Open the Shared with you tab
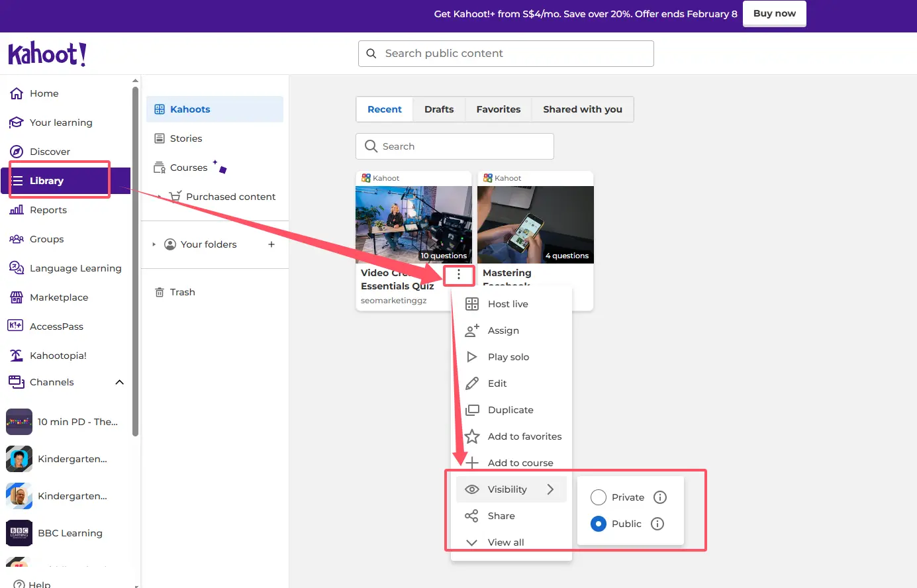Screen dimensions: 917x588 click(x=582, y=109)
